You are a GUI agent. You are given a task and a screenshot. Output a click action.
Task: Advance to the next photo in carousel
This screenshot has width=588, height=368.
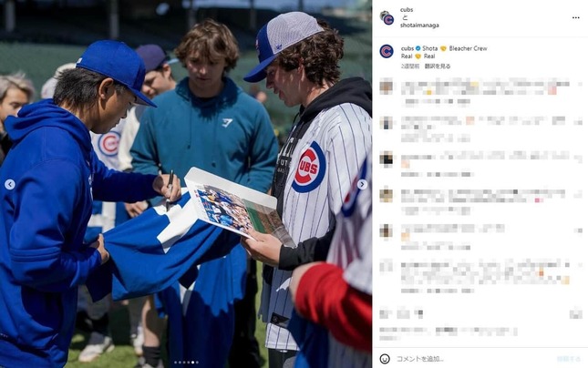[362, 184]
